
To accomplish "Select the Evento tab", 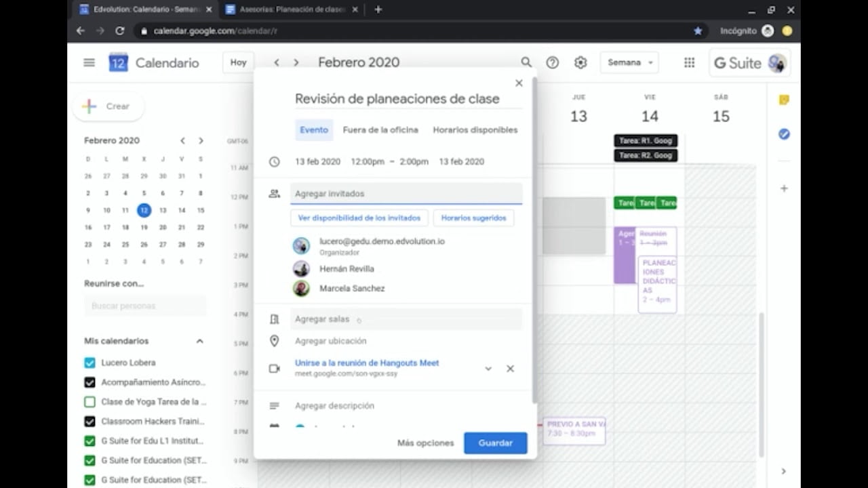I will [314, 129].
